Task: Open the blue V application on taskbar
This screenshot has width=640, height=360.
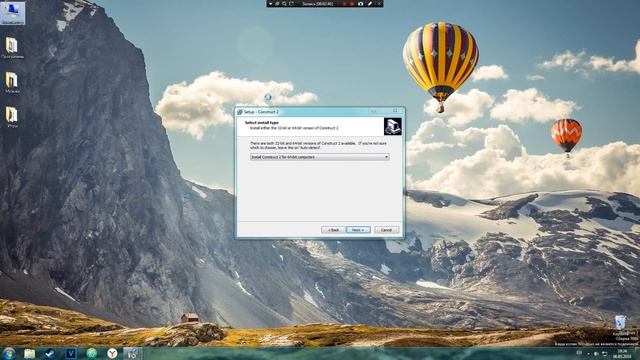Action: coord(71,353)
